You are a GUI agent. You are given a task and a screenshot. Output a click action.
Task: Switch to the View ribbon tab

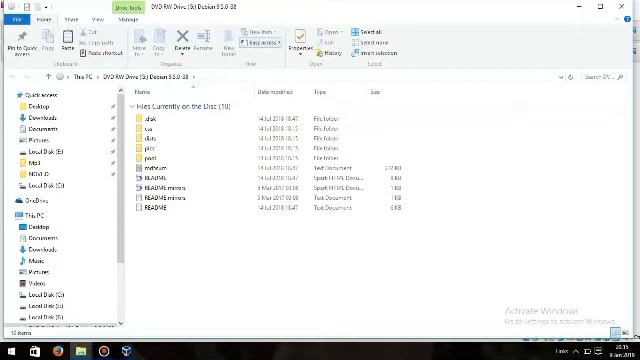(x=98, y=19)
